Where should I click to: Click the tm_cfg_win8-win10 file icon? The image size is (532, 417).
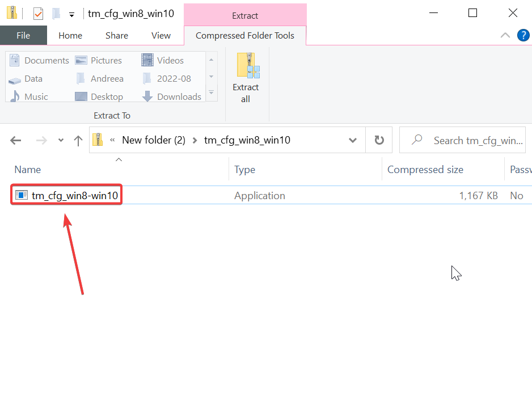[x=22, y=195]
